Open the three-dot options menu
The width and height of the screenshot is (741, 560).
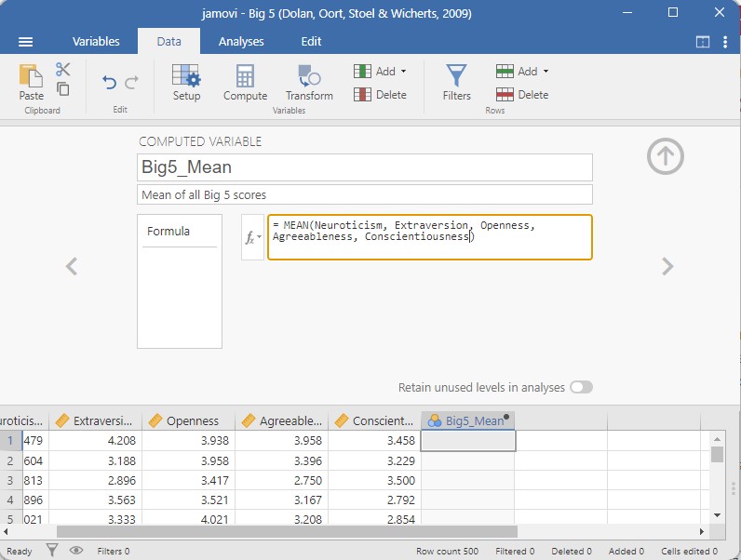[x=725, y=42]
